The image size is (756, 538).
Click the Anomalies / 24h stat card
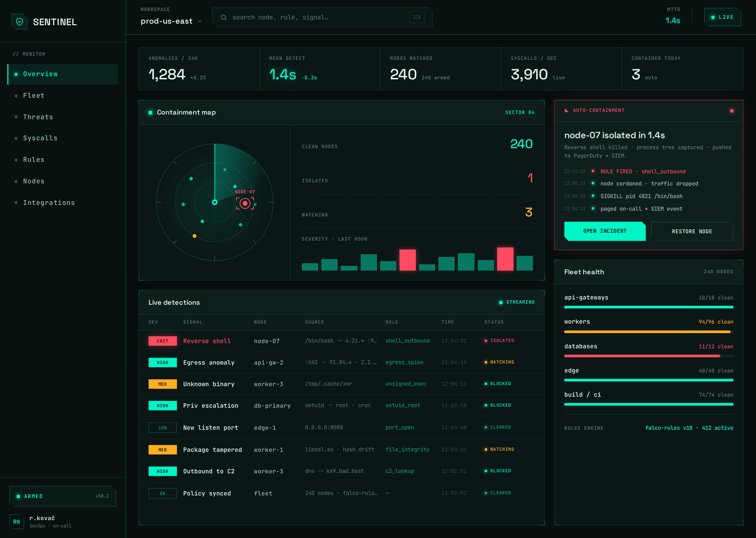click(199, 69)
